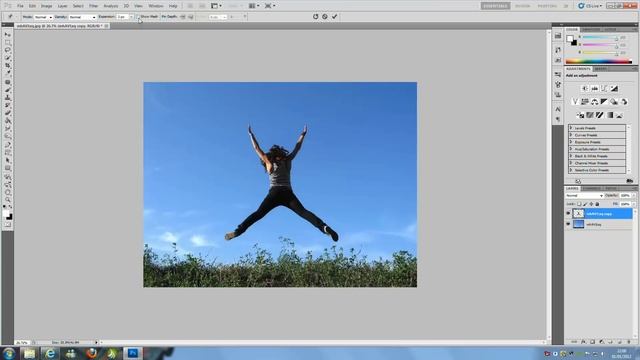Select the Zoom tool in the toolbox
This screenshot has height=360, width=640.
pos(8,200)
